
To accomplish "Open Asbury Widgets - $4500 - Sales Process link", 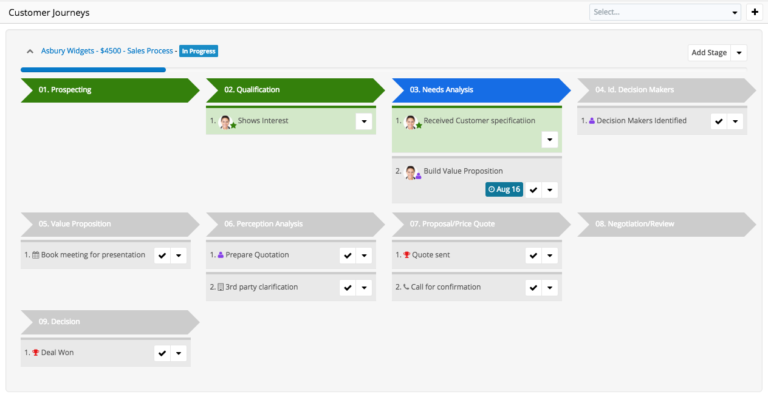I will [x=107, y=51].
